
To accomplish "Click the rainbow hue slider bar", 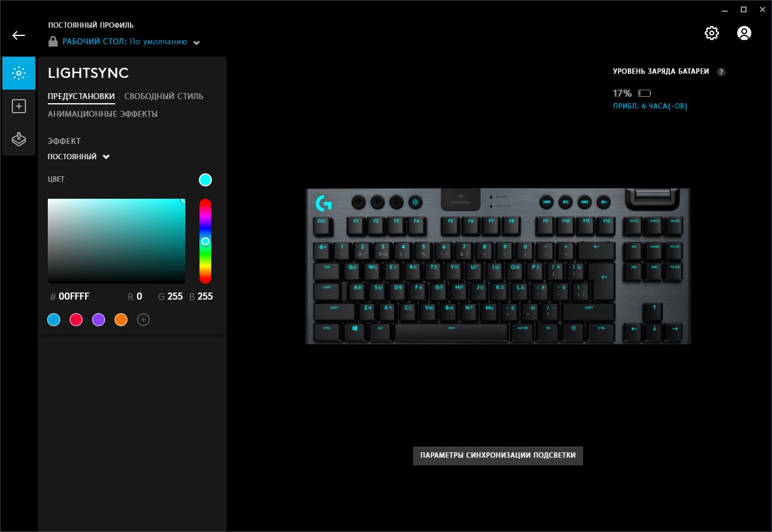I will point(205,241).
